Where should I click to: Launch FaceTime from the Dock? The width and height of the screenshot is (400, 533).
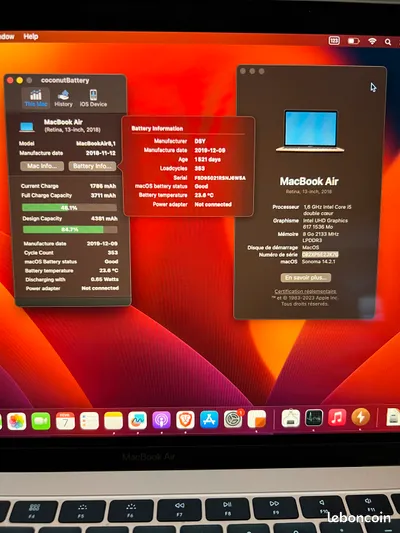(x=41, y=421)
